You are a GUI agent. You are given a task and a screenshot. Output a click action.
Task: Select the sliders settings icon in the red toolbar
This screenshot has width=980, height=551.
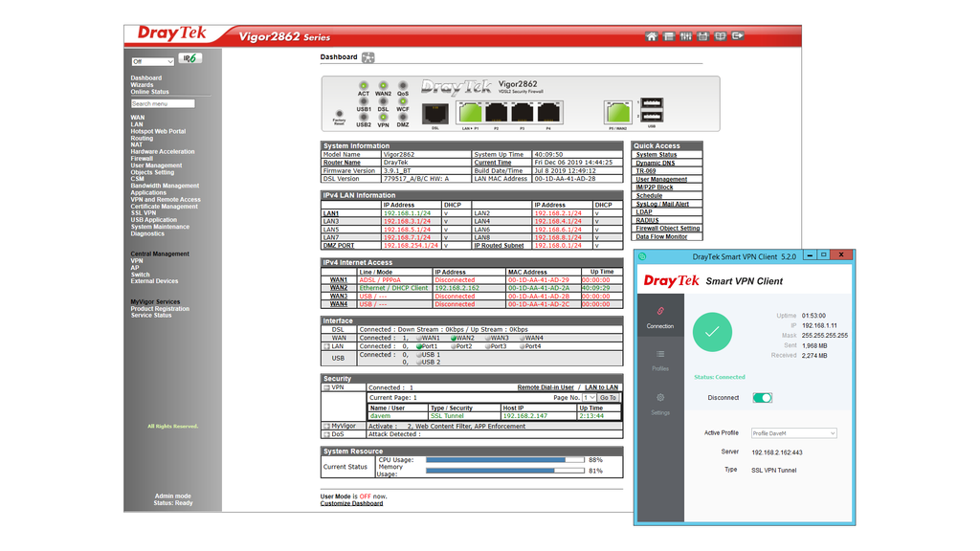[x=685, y=35]
